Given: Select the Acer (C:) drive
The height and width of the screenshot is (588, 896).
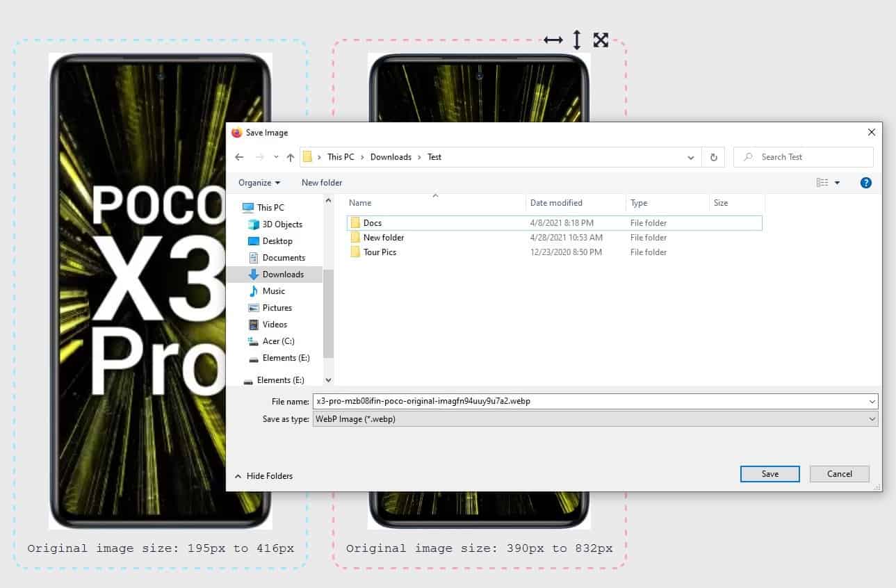Looking at the screenshot, I should (x=278, y=341).
